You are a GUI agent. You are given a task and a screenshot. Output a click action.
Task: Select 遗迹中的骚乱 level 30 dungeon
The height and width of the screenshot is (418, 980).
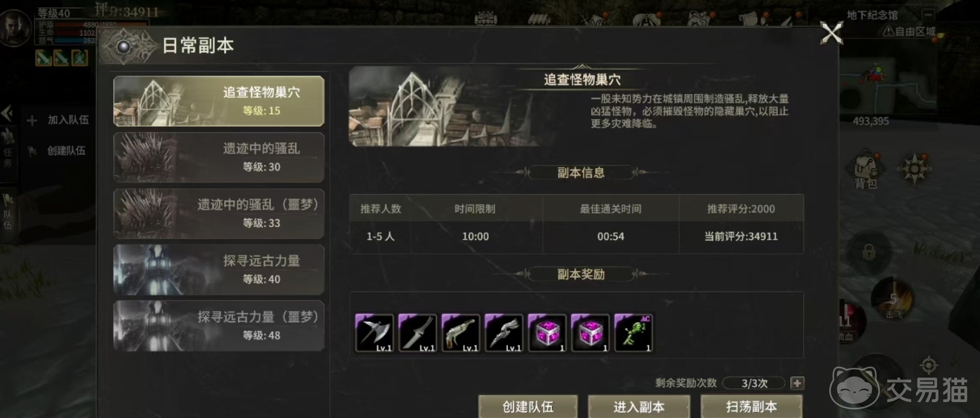click(219, 157)
